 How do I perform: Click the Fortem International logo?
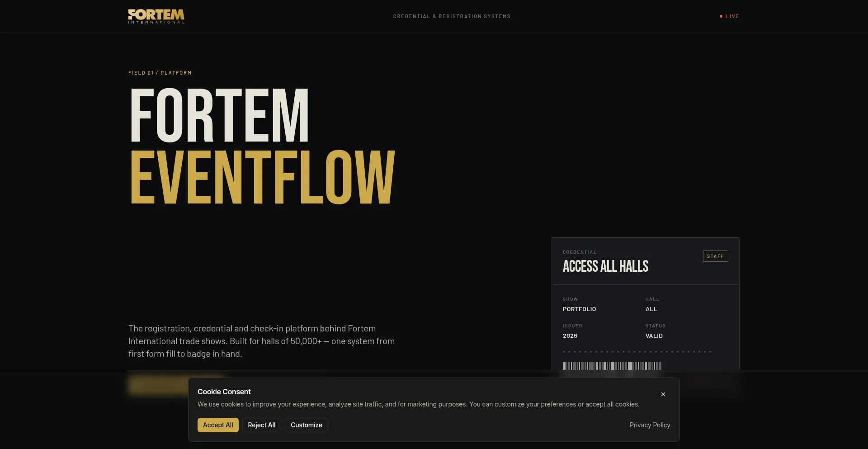156,16
